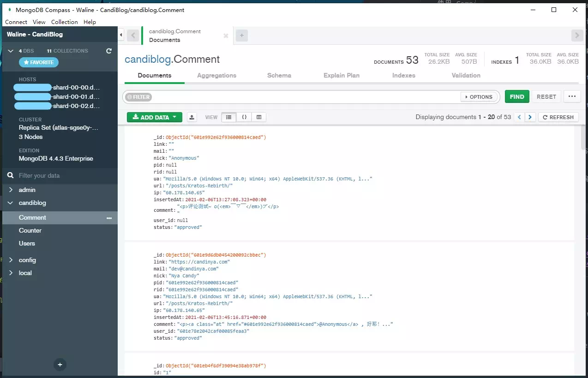Viewport: 588px width, 378px height.
Task: Click the nick value "Anonymous"
Action: pos(184,158)
